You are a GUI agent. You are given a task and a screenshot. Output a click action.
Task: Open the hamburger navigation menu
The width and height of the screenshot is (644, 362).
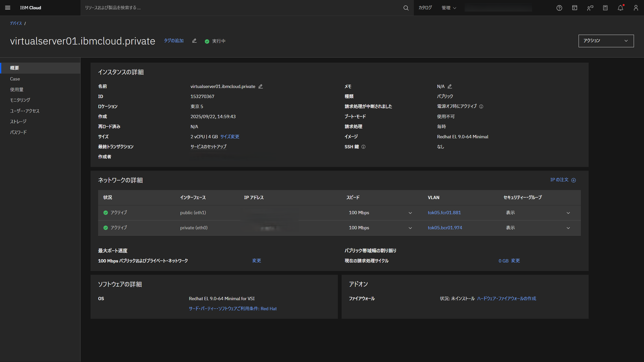(8, 8)
